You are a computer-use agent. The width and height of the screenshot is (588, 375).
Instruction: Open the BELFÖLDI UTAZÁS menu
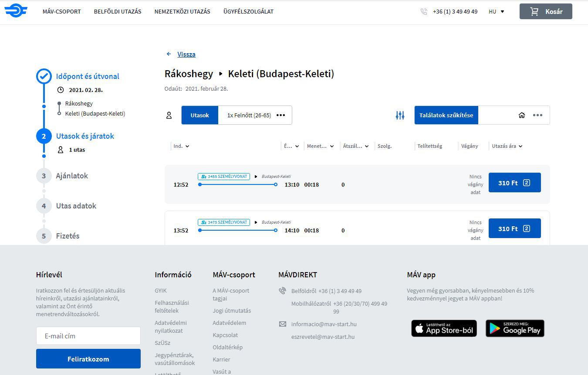118,12
